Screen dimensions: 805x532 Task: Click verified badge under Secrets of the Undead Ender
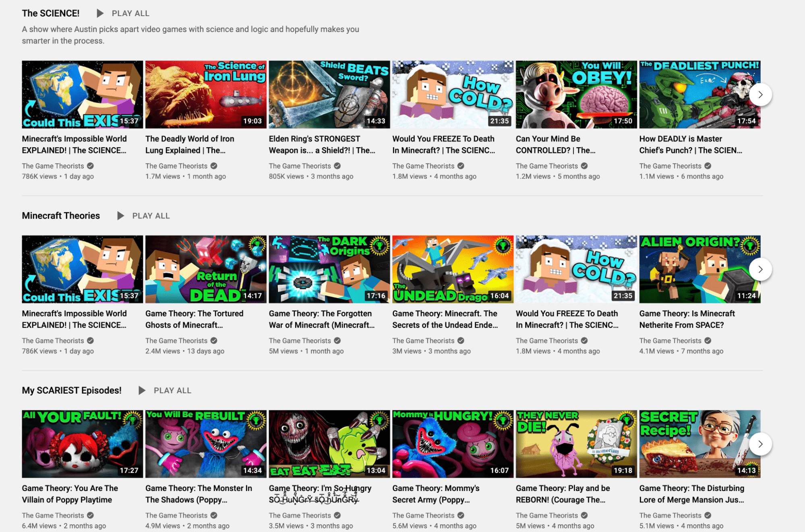point(461,340)
